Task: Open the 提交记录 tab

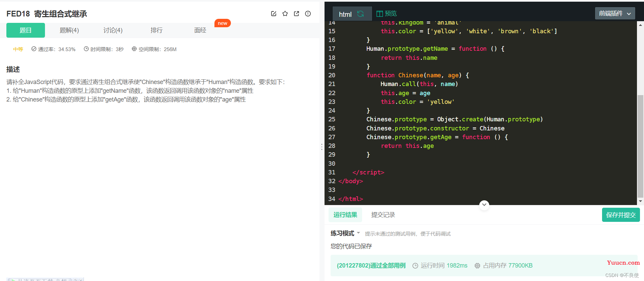Action: (x=383, y=215)
